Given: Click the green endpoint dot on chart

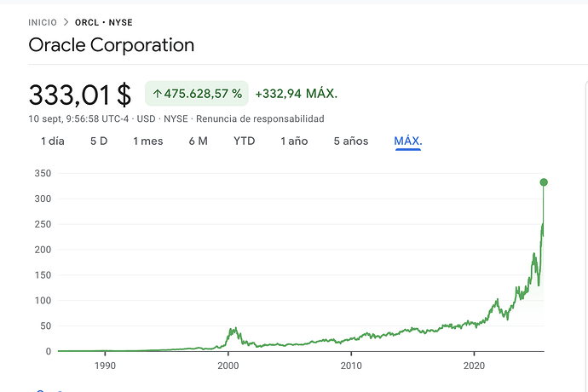Looking at the screenshot, I should click(544, 182).
